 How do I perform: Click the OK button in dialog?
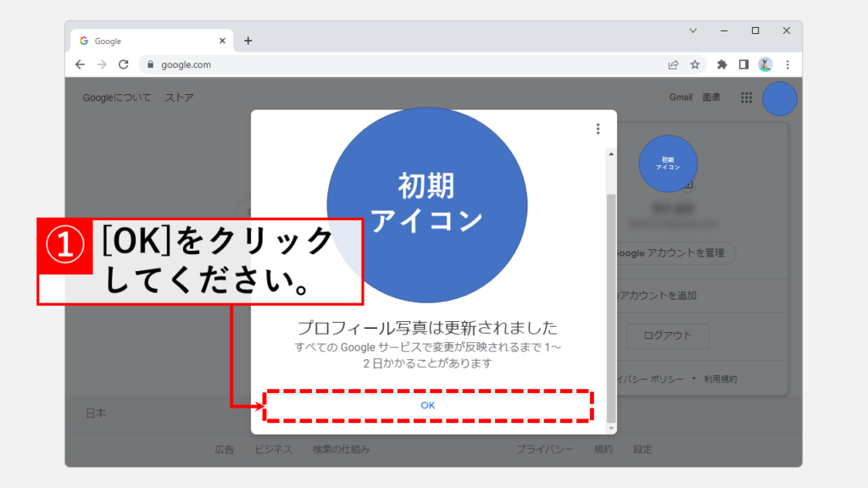coord(427,406)
